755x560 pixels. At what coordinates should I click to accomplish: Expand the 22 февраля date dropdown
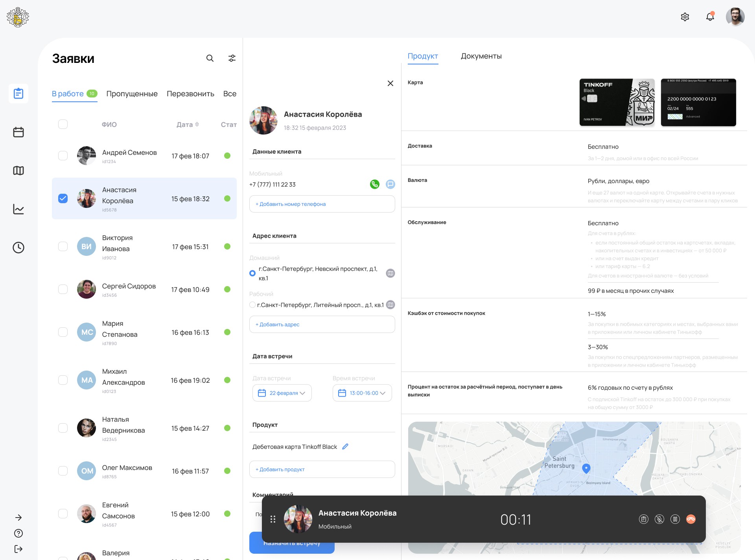[282, 393]
